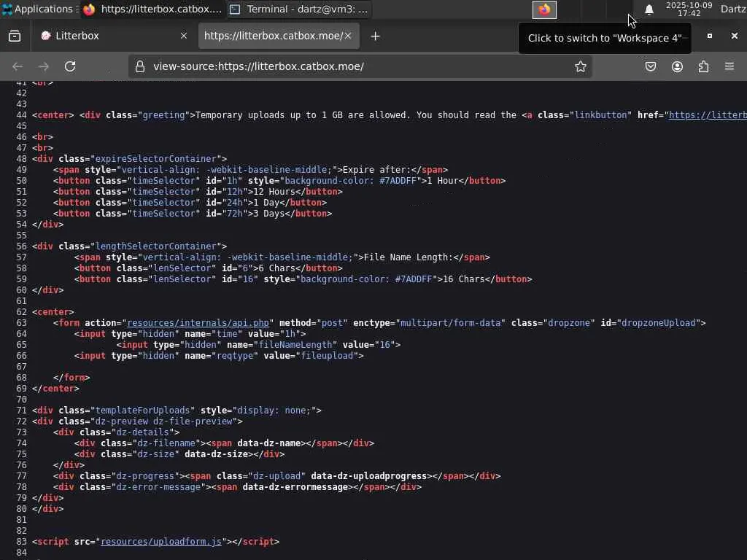Click "reqtype" name on line 66

click(234, 356)
